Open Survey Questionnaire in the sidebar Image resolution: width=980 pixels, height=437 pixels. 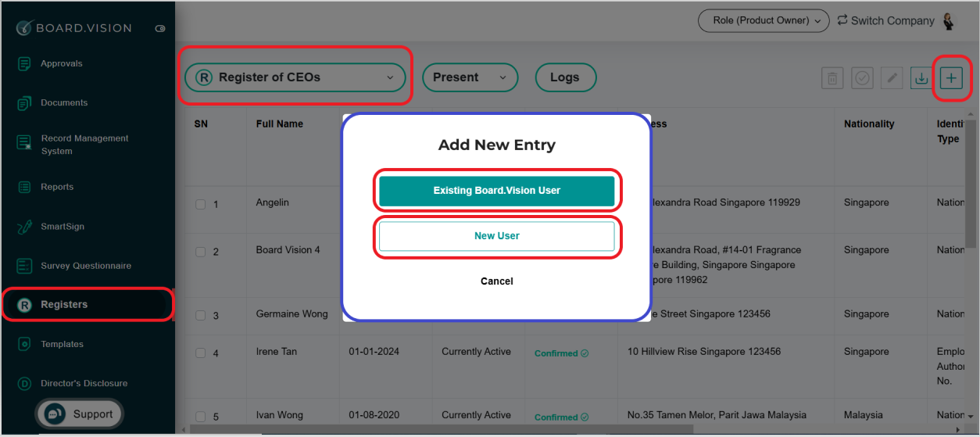click(86, 266)
